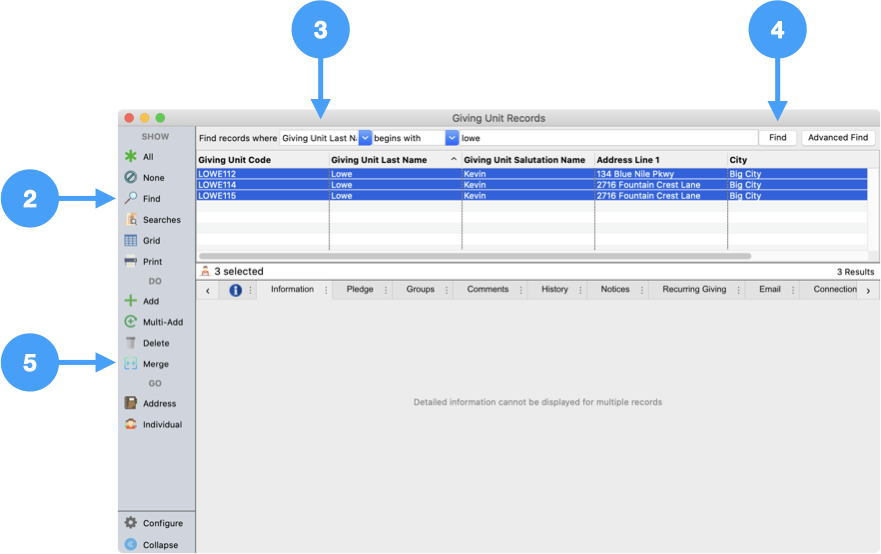Screen dimensions: 881x554
Task: Click the search text field containing 'lowe'
Action: pyautogui.click(x=606, y=138)
